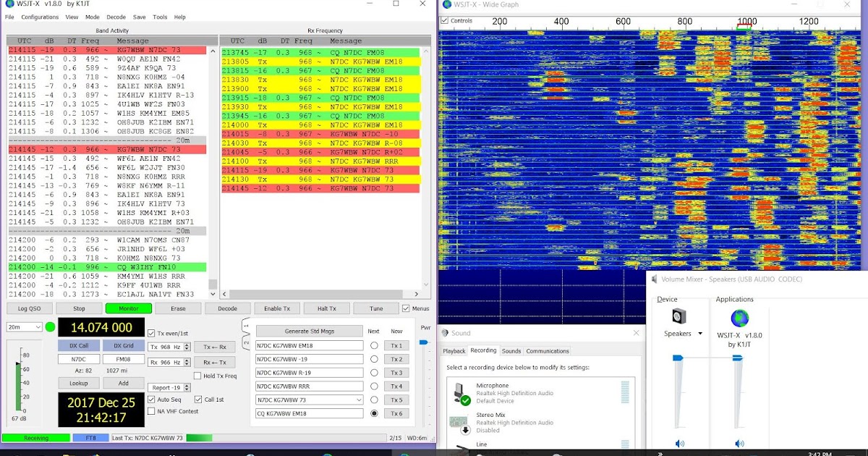The width and height of the screenshot is (868, 456).
Task: Enable the NA VHF Contest checkbox
Action: click(151, 411)
